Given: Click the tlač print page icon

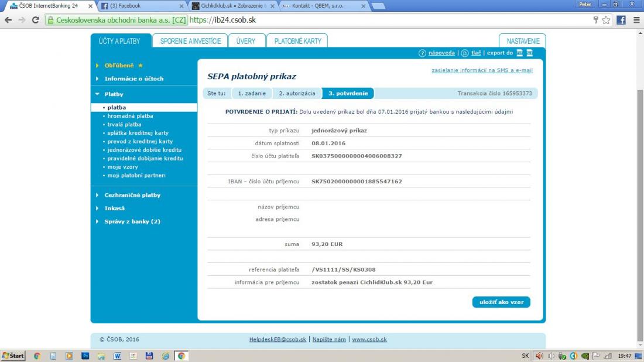Looking at the screenshot, I should pyautogui.click(x=465, y=53).
